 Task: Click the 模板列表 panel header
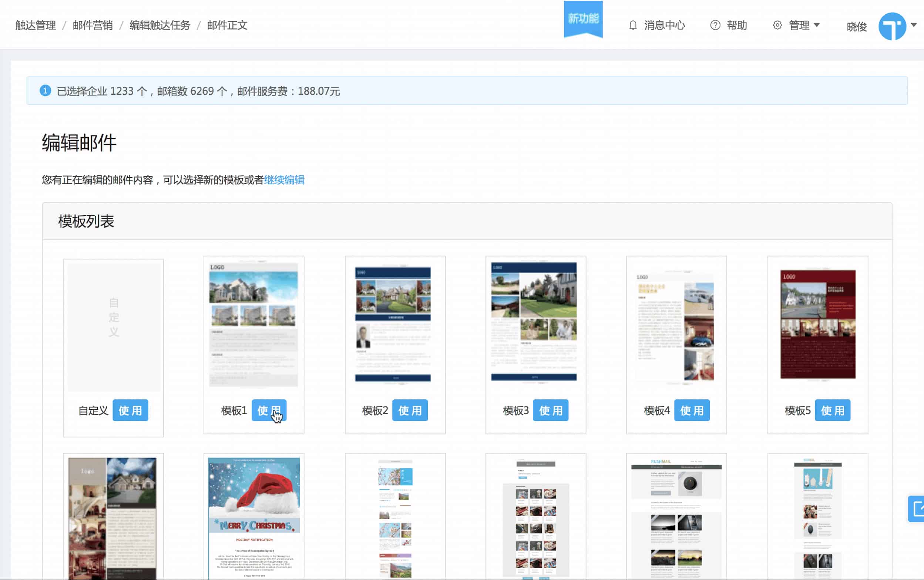[x=467, y=221]
